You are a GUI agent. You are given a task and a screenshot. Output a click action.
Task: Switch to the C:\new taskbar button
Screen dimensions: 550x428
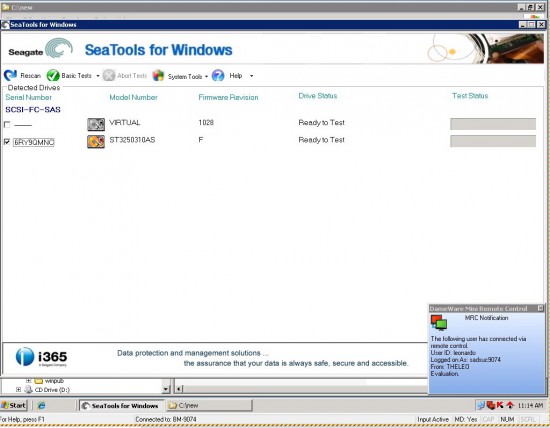[209, 406]
